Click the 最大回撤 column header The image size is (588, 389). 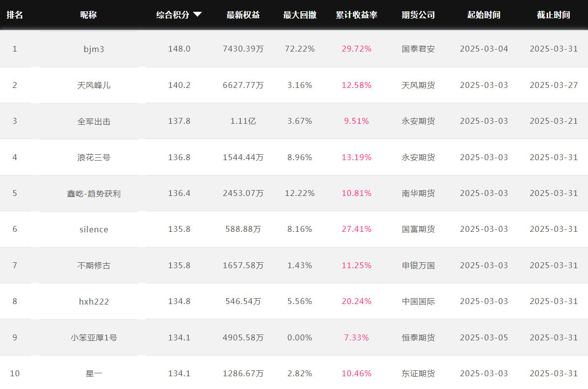click(299, 15)
